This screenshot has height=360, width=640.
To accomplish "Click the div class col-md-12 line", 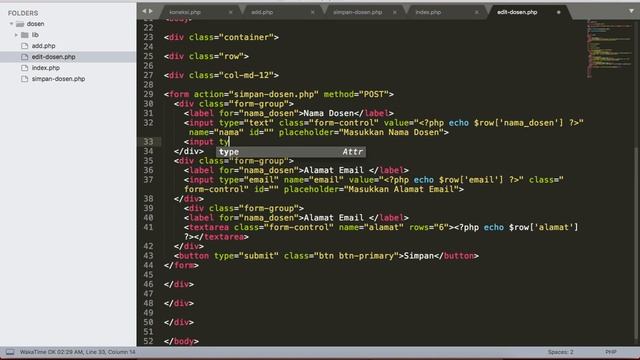I will 221,75.
